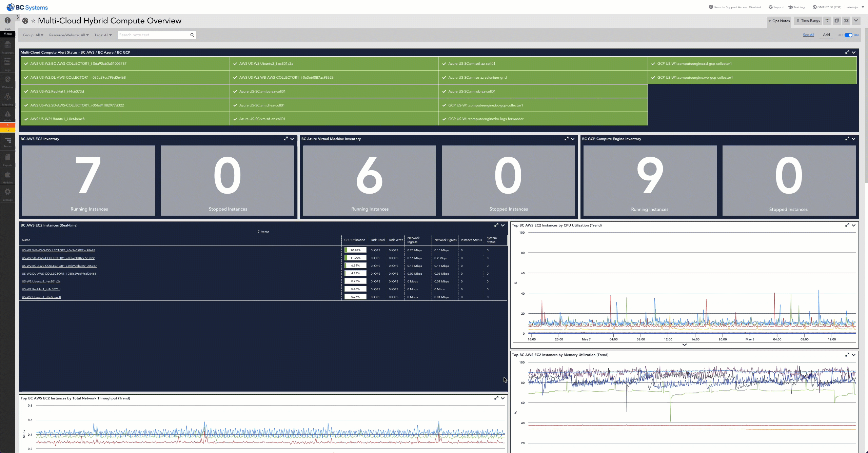
Task: Open Modules from the left sidebar
Action: [7, 175]
